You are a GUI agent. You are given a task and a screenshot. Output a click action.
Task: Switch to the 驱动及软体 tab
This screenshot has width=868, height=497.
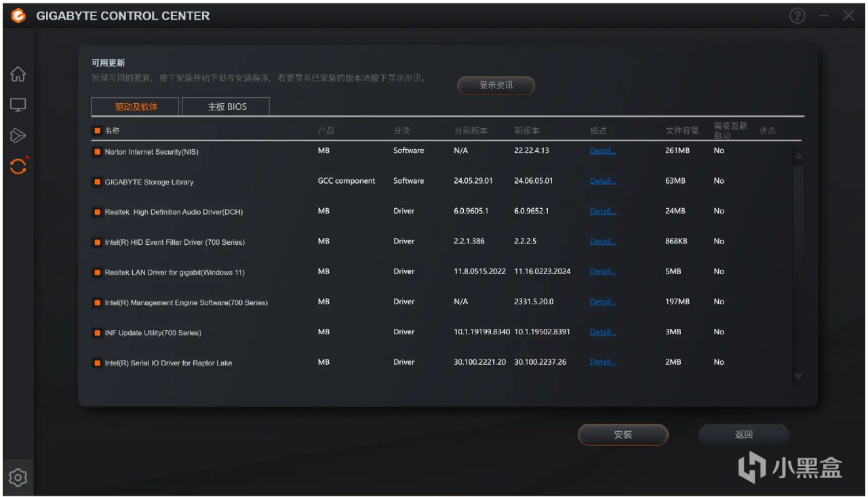[x=136, y=106]
